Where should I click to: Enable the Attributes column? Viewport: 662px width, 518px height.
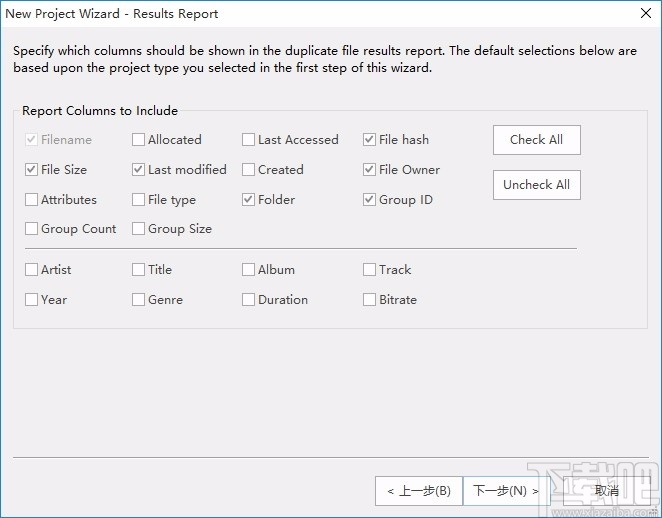[31, 200]
